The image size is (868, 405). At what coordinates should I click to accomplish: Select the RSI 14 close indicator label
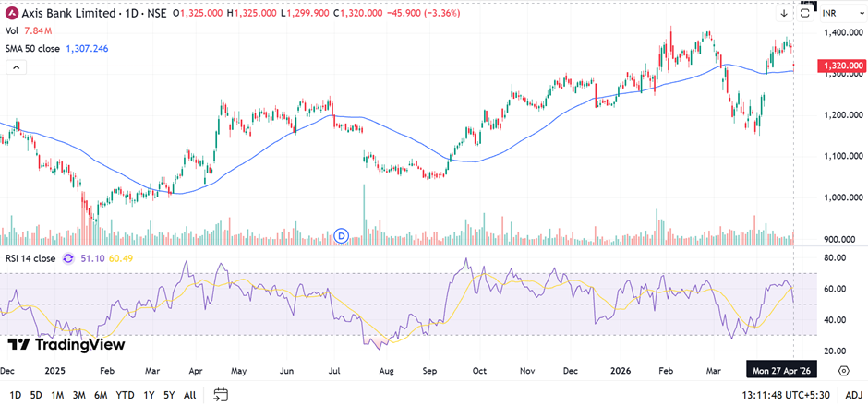30,259
